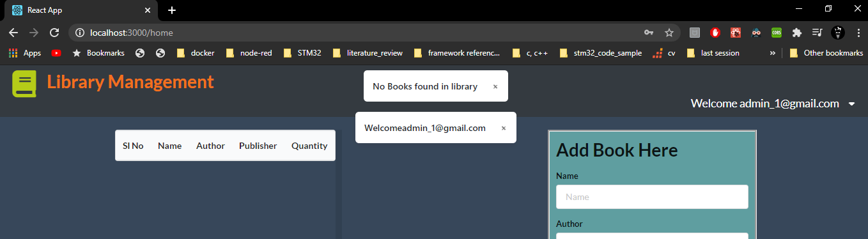Open the node-red bookmarks folder
Image resolution: width=868 pixels, height=239 pixels.
(x=249, y=53)
